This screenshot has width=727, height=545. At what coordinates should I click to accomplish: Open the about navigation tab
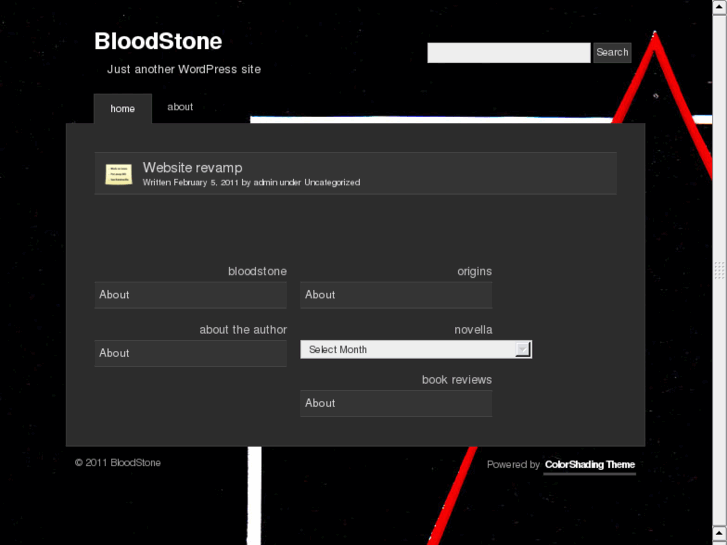pyautogui.click(x=180, y=107)
